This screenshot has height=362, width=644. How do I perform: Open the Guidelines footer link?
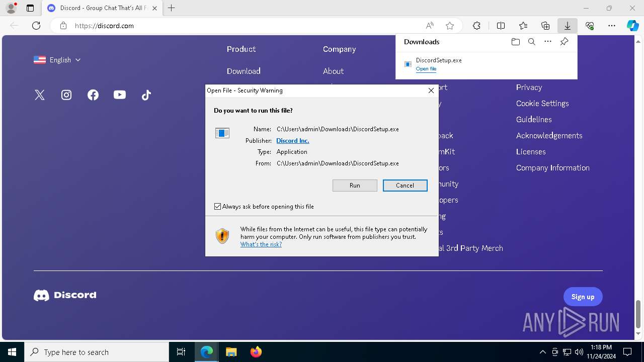(x=534, y=120)
